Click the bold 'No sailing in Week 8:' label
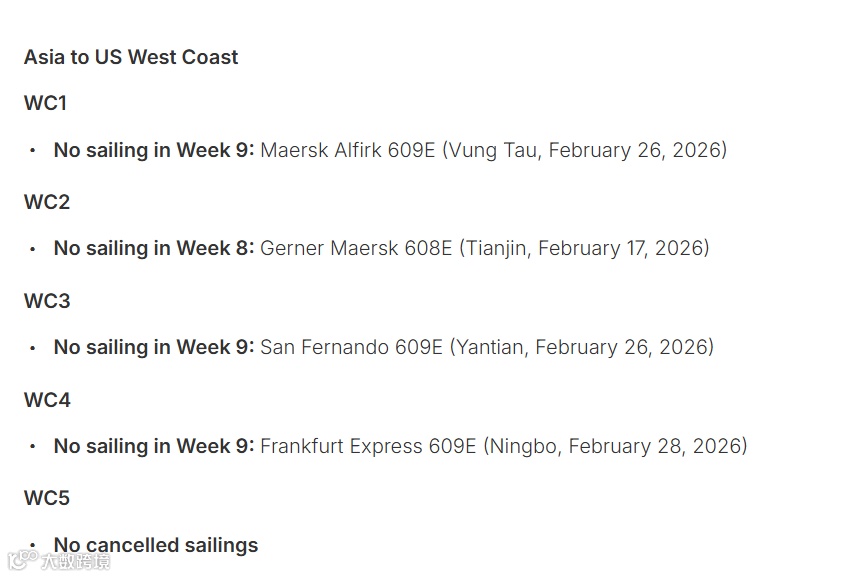The width and height of the screenshot is (841, 577). point(154,248)
